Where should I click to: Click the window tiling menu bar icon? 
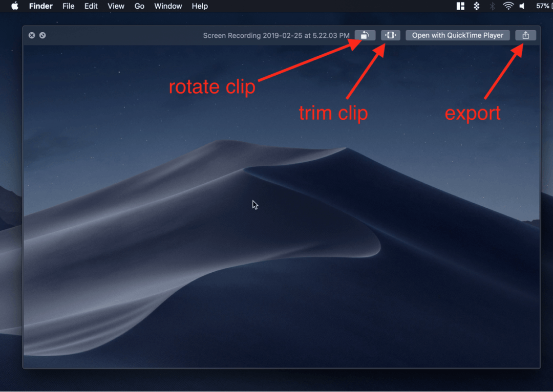pyautogui.click(x=460, y=6)
